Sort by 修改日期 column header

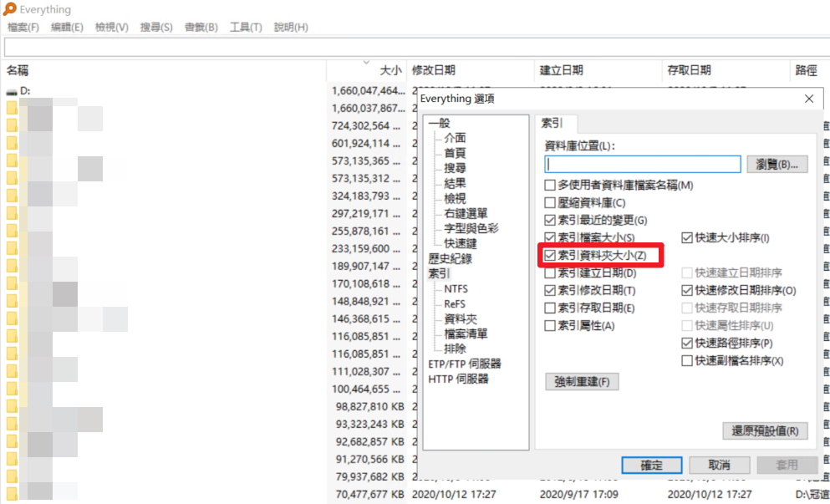click(x=471, y=70)
